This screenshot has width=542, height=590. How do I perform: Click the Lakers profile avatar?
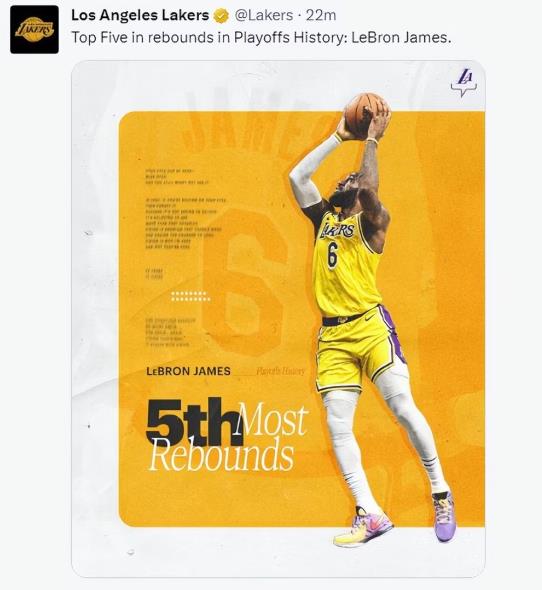tap(34, 29)
